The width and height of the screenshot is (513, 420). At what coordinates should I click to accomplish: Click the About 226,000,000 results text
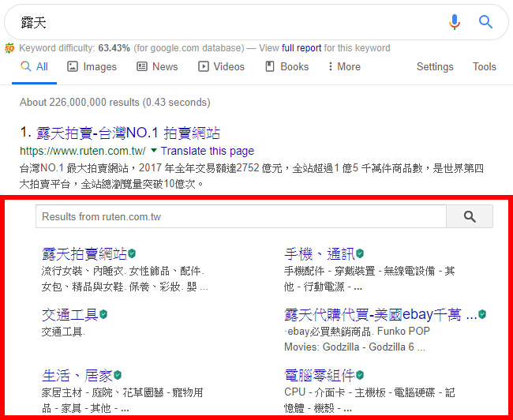(115, 102)
